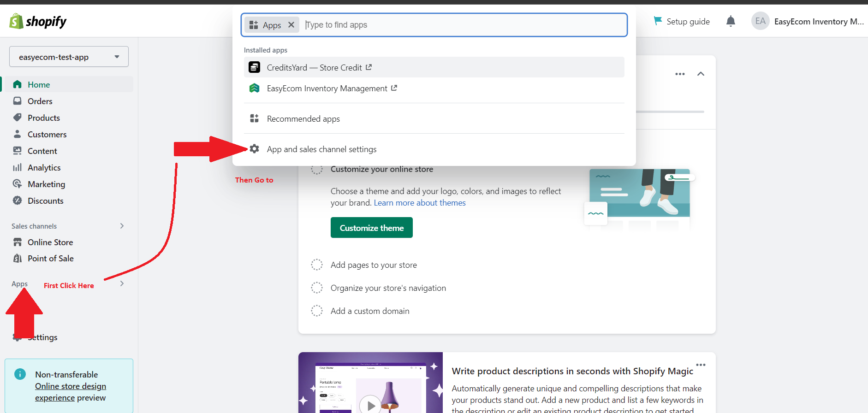Mark Add a custom domain complete

[x=317, y=311]
